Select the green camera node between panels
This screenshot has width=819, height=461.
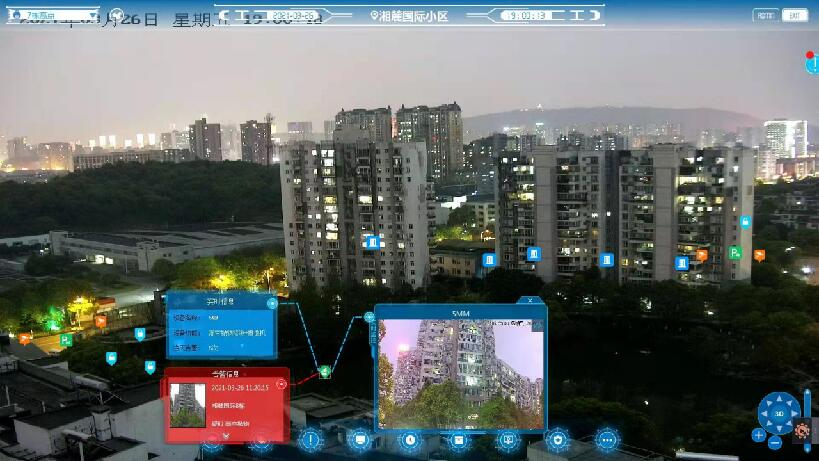coord(325,373)
